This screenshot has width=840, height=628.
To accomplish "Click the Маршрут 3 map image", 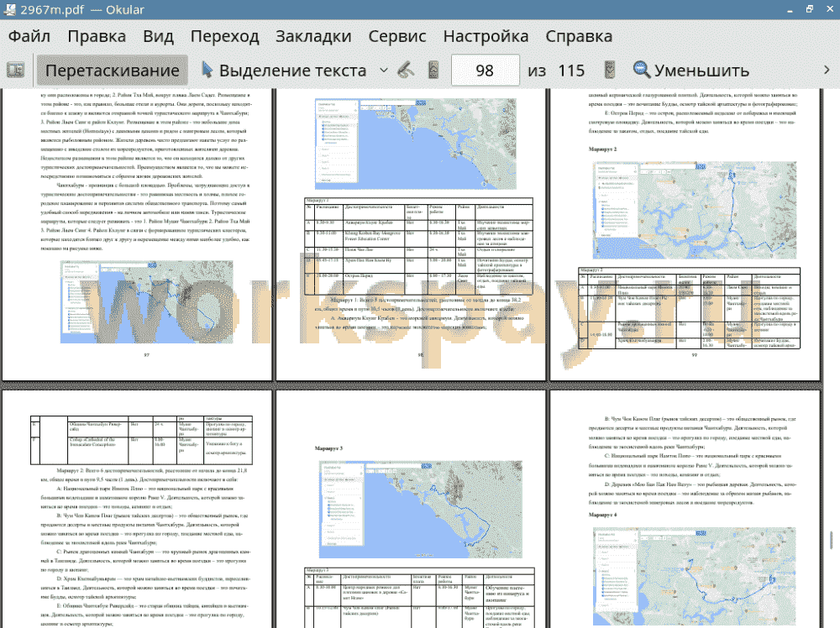I will click(421, 510).
